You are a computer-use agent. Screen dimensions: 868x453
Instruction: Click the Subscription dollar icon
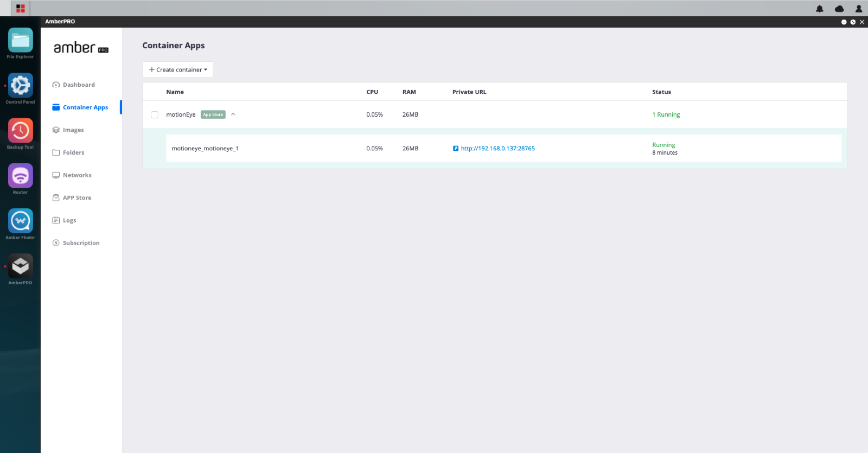point(56,243)
